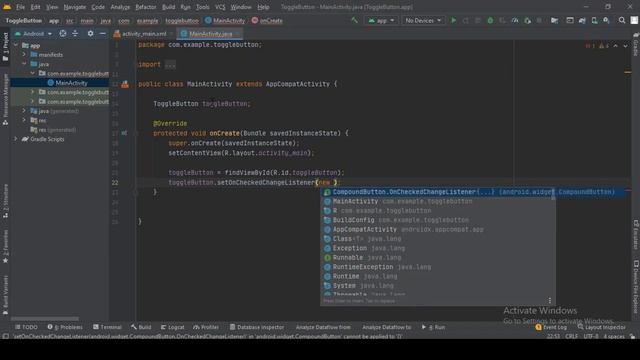This screenshot has height=360, width=640.
Task: Open Build Variants sidebar tab
Action: pos(5,295)
